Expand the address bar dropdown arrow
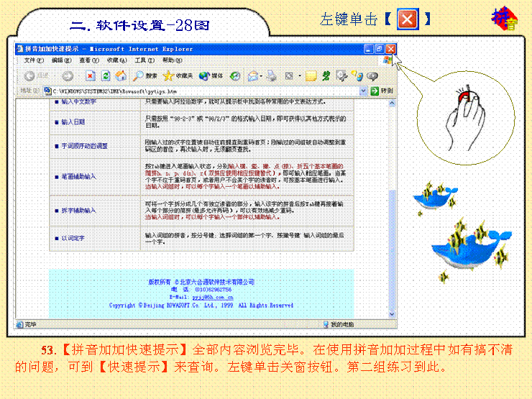 [363, 91]
